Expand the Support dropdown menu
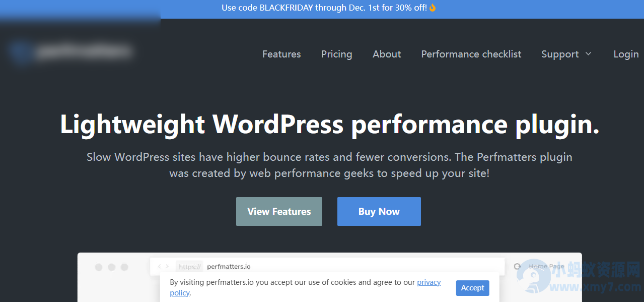 click(566, 54)
